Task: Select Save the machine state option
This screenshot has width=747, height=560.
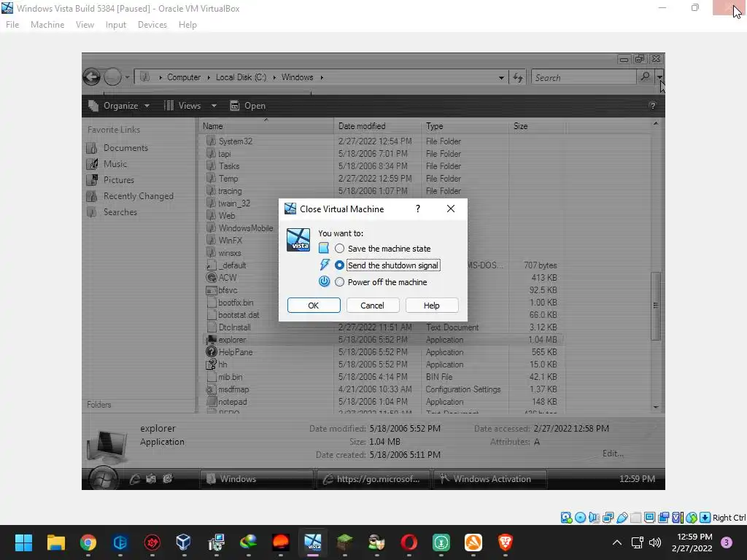Action: tap(339, 249)
